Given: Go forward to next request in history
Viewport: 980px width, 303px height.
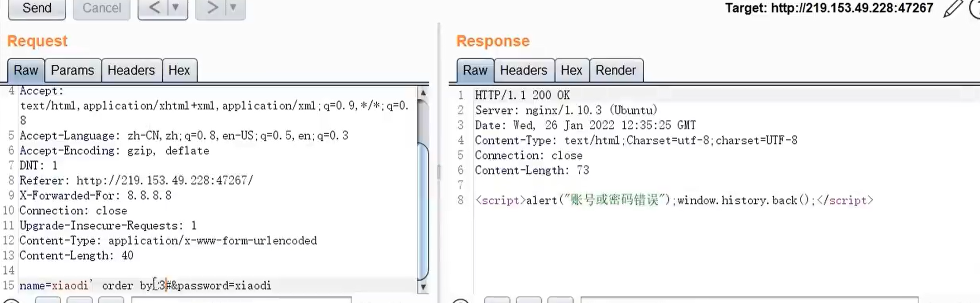Looking at the screenshot, I should click(212, 8).
